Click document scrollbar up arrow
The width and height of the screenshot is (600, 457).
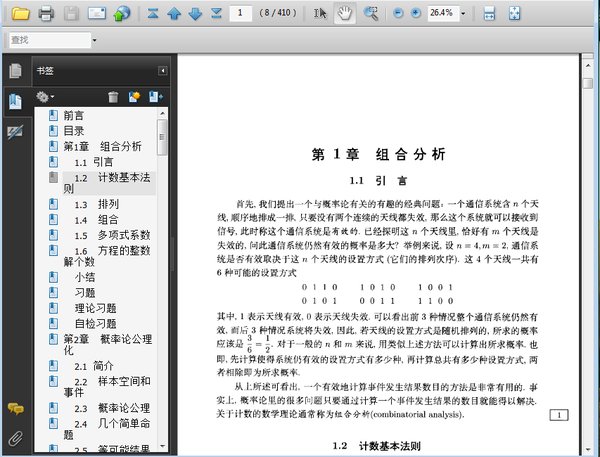click(588, 65)
